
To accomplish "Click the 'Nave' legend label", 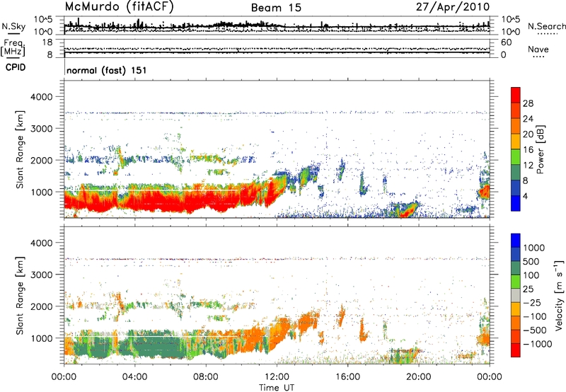I will point(538,49).
